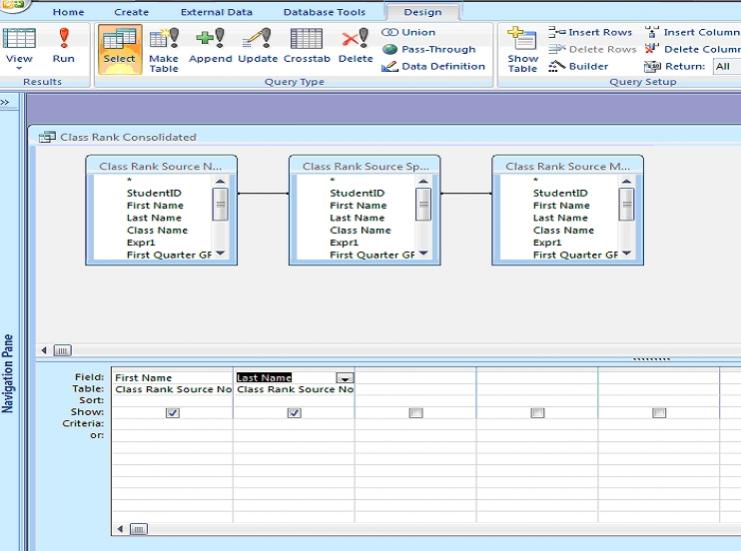Expand the Navigation Pane with the chevron

(5, 102)
